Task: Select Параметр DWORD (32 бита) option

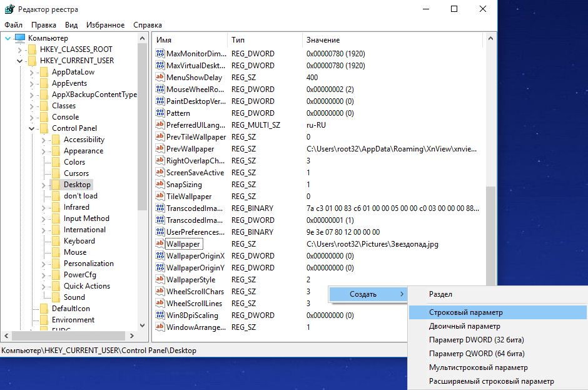Action: click(476, 340)
